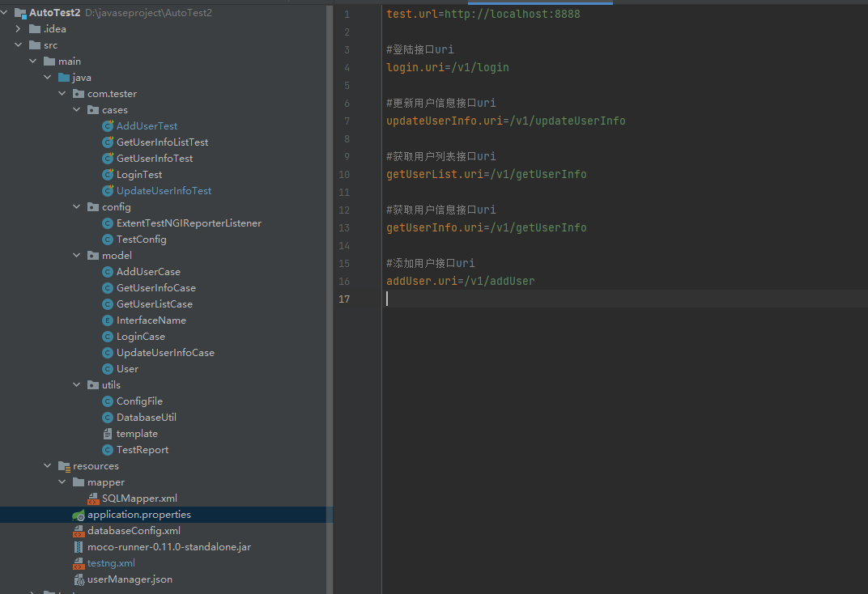Collapse the main folder
868x594 pixels.
click(33, 61)
